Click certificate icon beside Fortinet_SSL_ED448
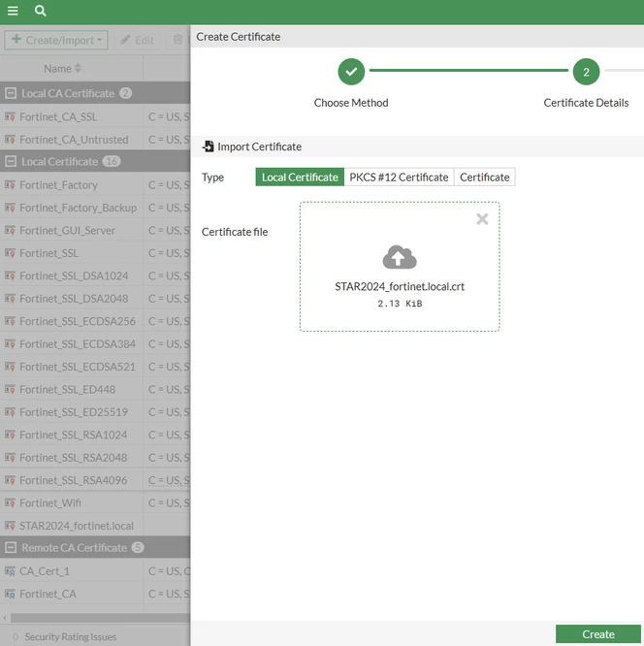Screen dimensions: 644x646 pos(10,389)
